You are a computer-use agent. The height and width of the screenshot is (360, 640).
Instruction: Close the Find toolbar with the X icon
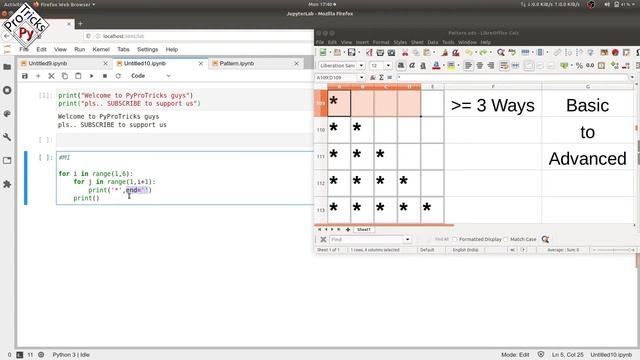tap(323, 240)
